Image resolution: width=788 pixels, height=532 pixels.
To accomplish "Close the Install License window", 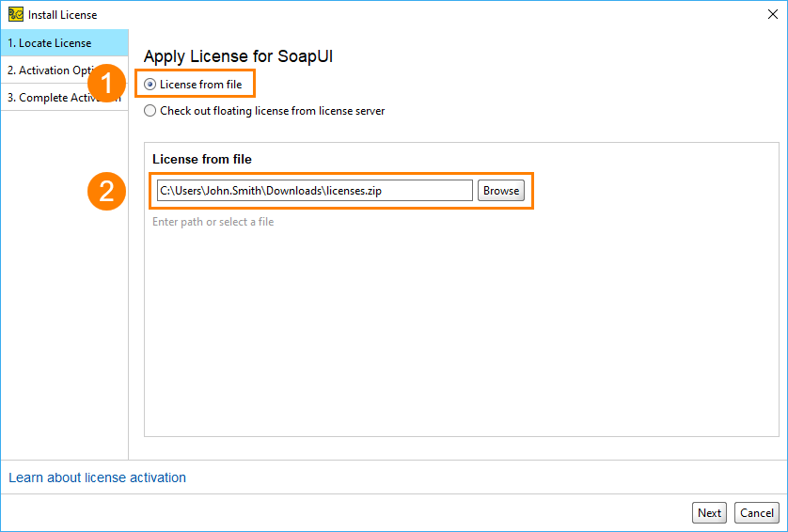I will click(772, 14).
